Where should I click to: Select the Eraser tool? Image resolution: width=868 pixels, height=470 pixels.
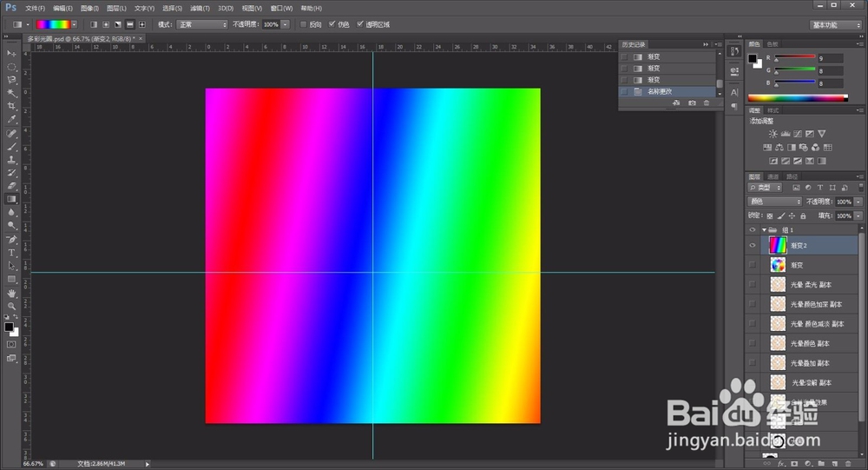click(11, 186)
